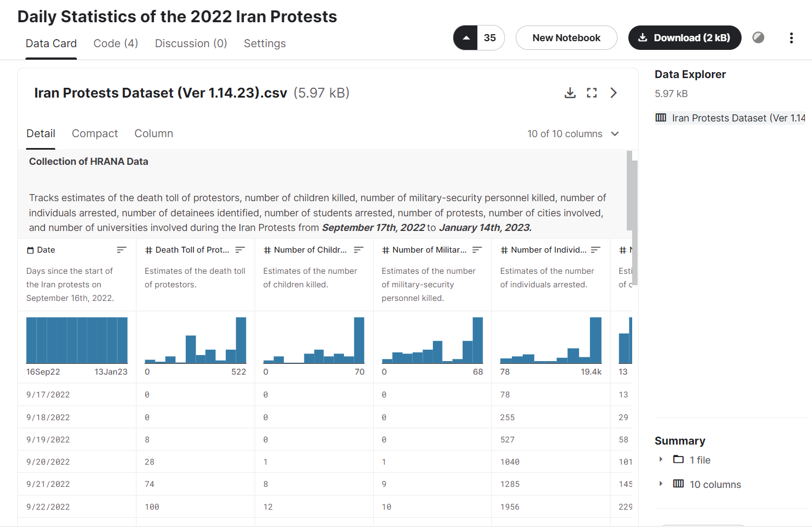Click the New Notebook button
Screen dimensions: 812x527
click(566, 38)
